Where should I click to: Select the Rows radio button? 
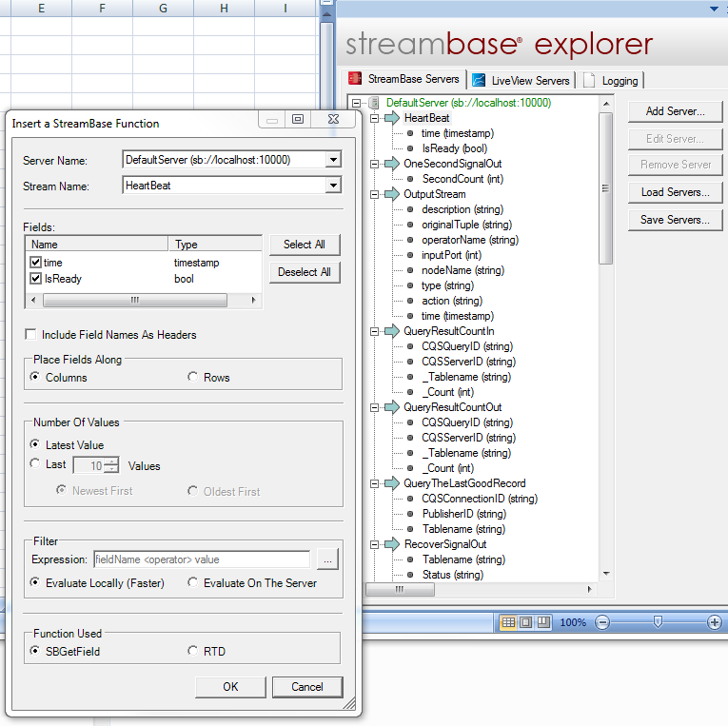pos(192,377)
